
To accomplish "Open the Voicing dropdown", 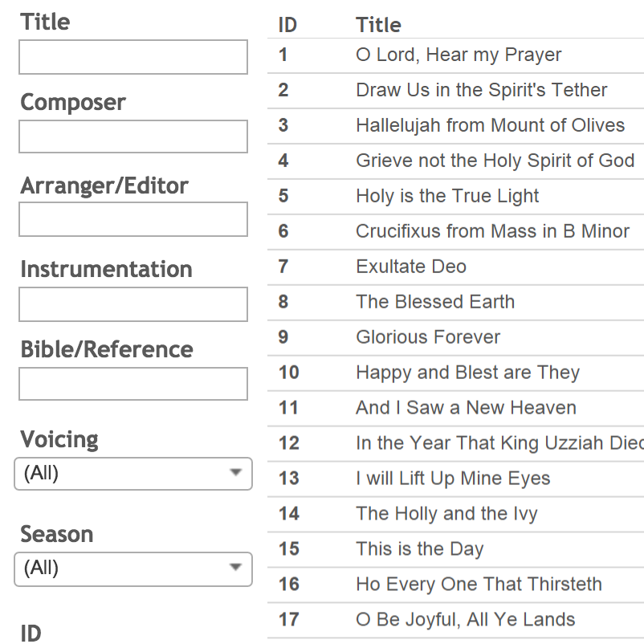I will pos(133,474).
